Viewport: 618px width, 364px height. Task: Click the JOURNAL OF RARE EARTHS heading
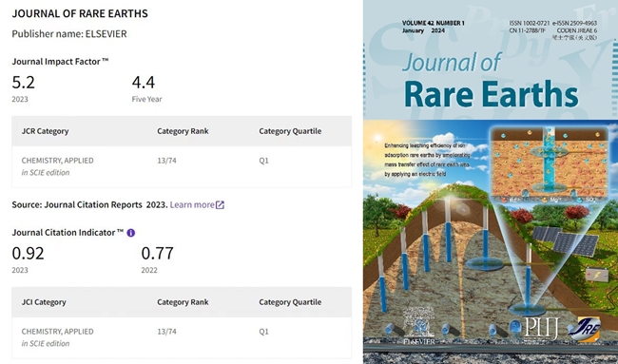[80, 13]
